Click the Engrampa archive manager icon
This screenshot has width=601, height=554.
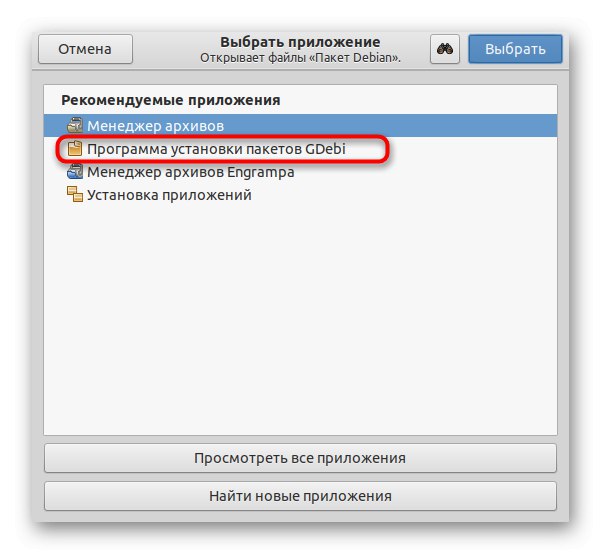(x=75, y=171)
